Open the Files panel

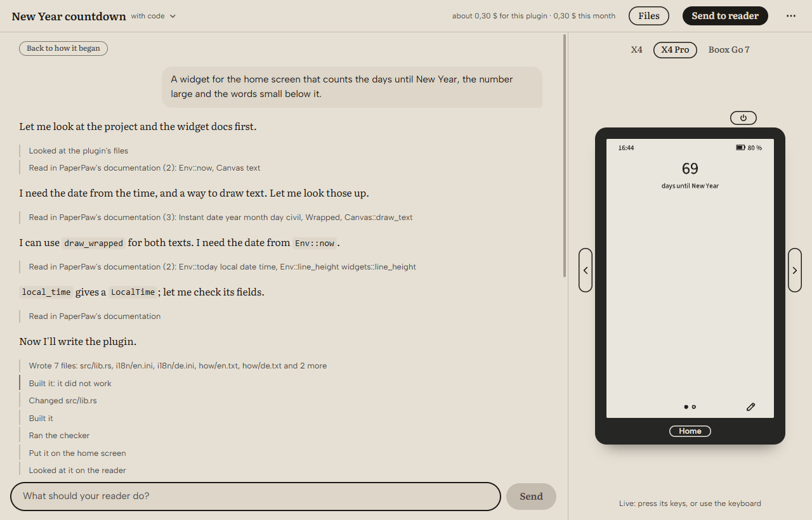click(x=649, y=16)
